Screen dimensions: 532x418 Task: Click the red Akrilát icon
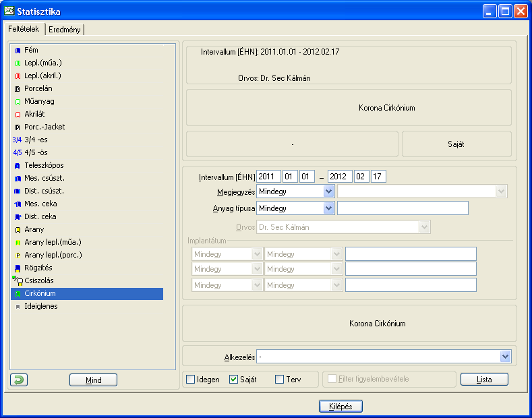[x=18, y=115]
